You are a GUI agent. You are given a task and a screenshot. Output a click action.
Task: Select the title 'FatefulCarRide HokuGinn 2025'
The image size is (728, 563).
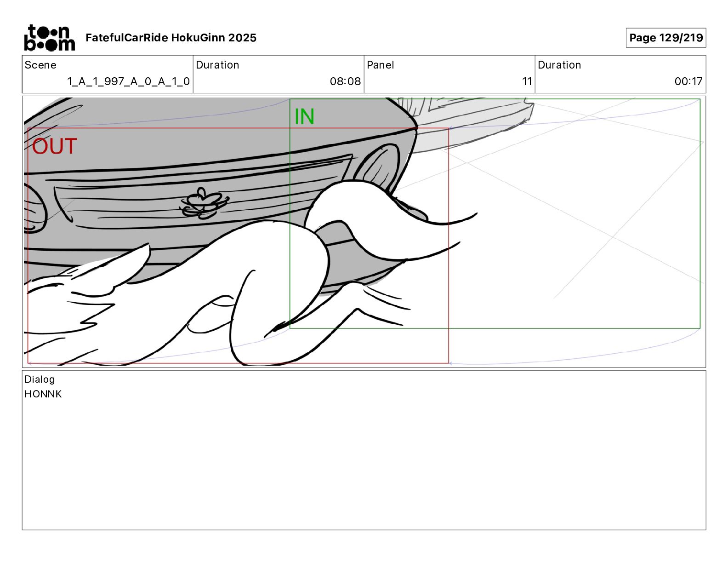click(171, 38)
